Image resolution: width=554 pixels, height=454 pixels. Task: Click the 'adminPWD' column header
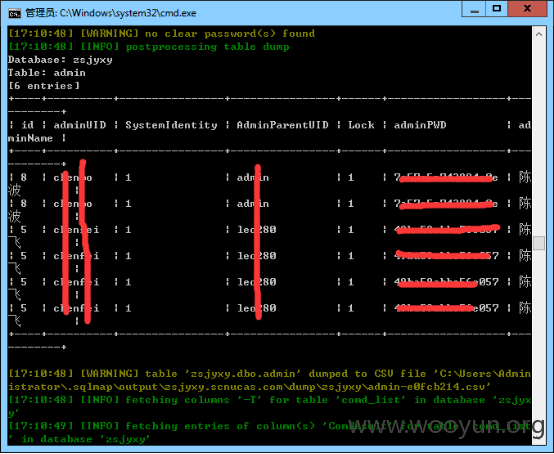click(420, 125)
